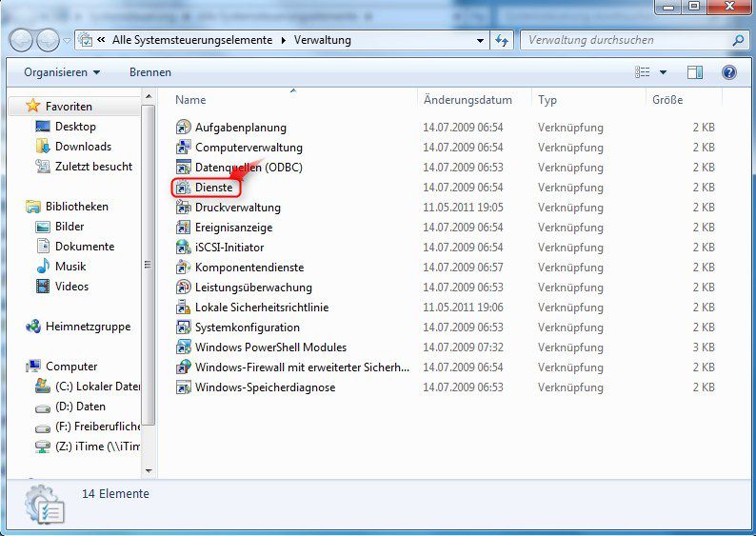Click the 14 Elemente status text

coord(116,493)
